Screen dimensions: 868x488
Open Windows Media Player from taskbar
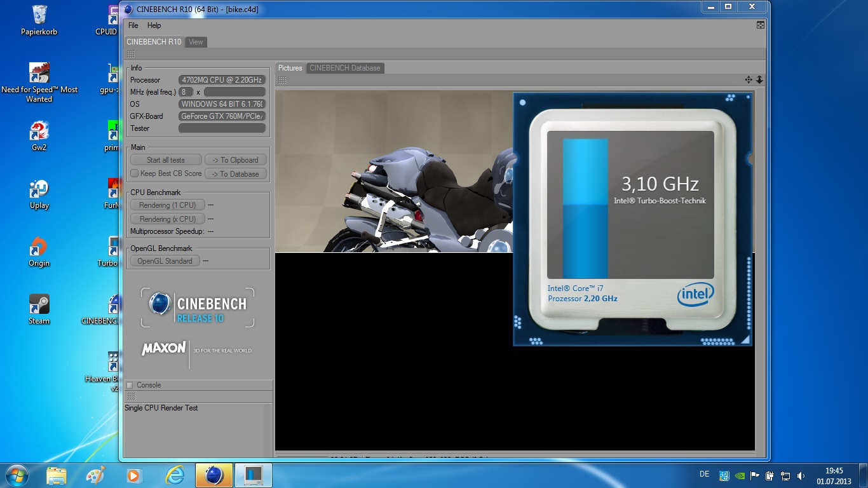(x=133, y=475)
